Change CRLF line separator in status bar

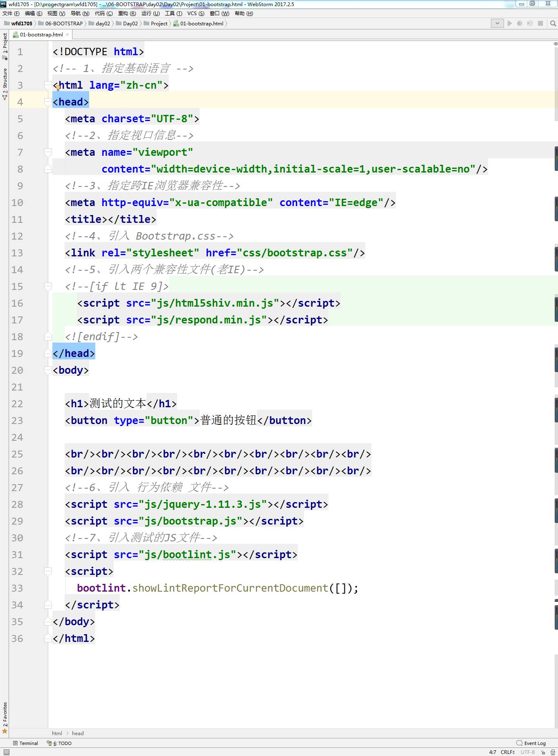click(508, 752)
